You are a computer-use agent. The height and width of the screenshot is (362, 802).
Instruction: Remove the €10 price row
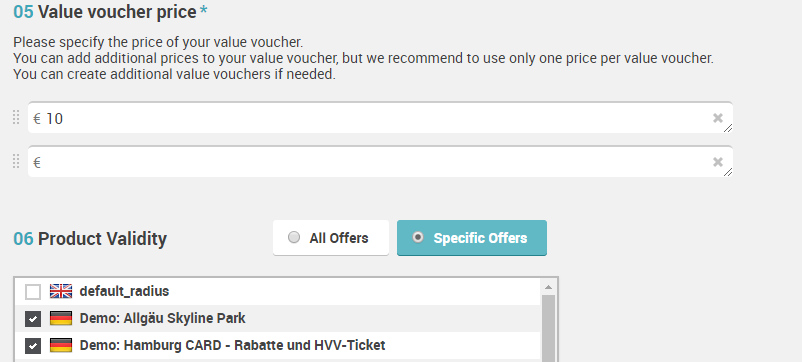pyautogui.click(x=718, y=118)
